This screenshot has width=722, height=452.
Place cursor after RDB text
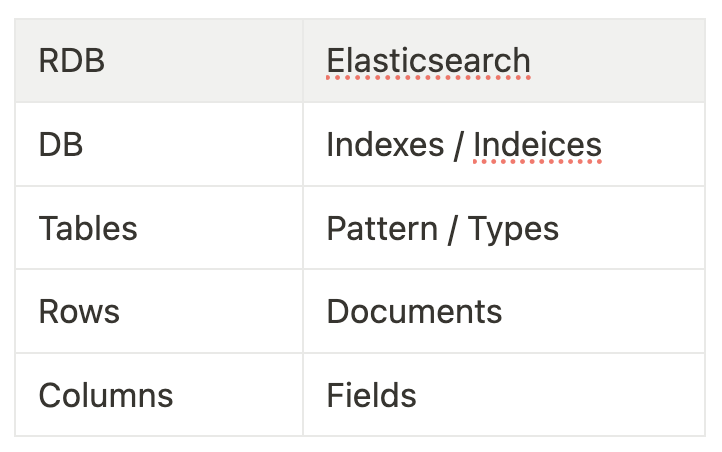(x=107, y=61)
